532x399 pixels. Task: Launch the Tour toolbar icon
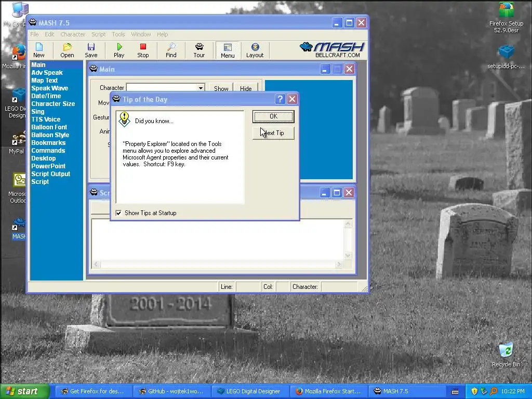coord(199,50)
